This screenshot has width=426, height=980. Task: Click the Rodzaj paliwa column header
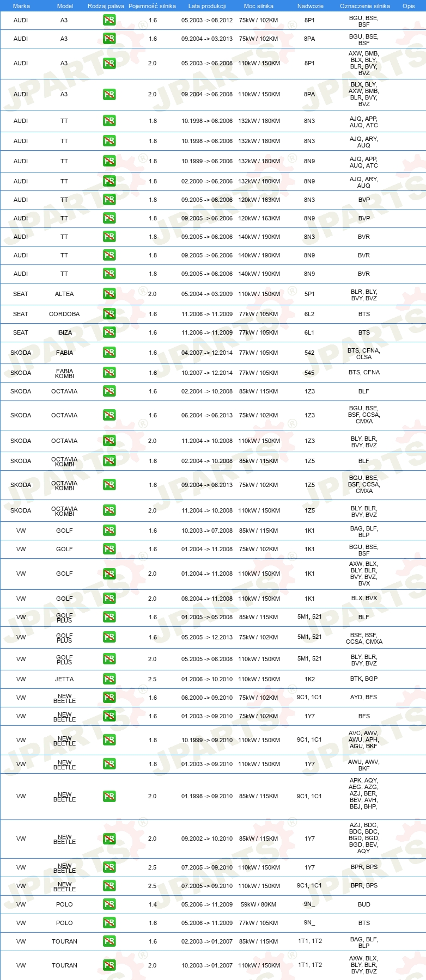pyautogui.click(x=106, y=6)
